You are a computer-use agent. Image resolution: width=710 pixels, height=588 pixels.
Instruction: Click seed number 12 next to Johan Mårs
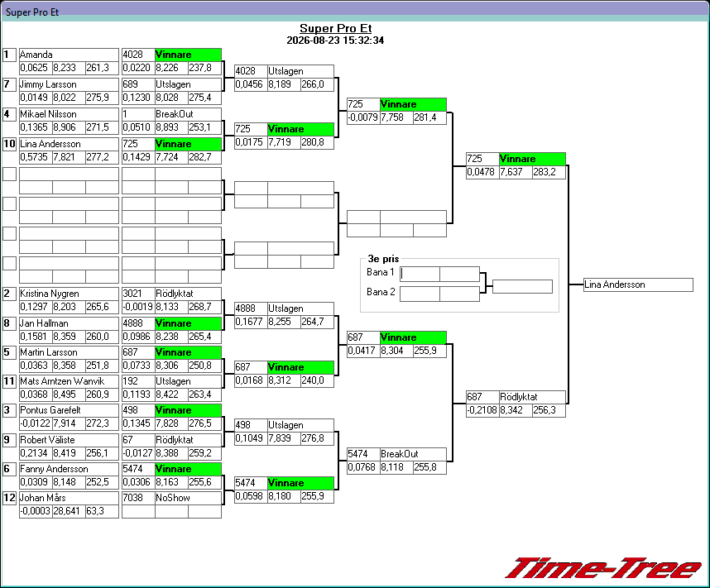pyautogui.click(x=9, y=498)
